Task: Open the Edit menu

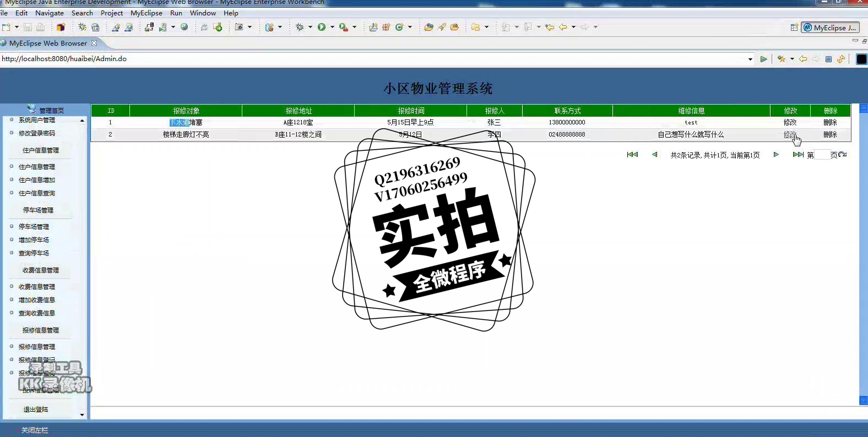Action: coord(21,13)
